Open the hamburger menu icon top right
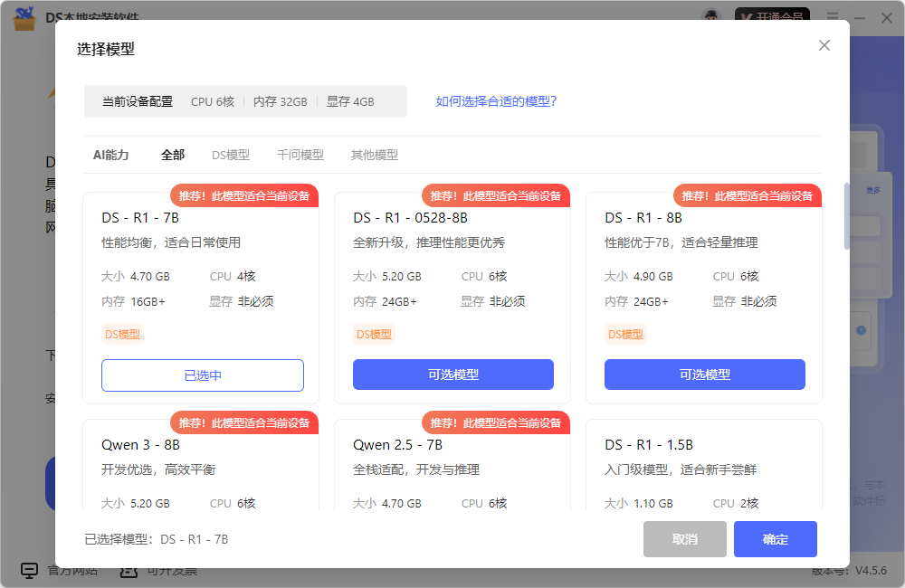 (x=832, y=16)
